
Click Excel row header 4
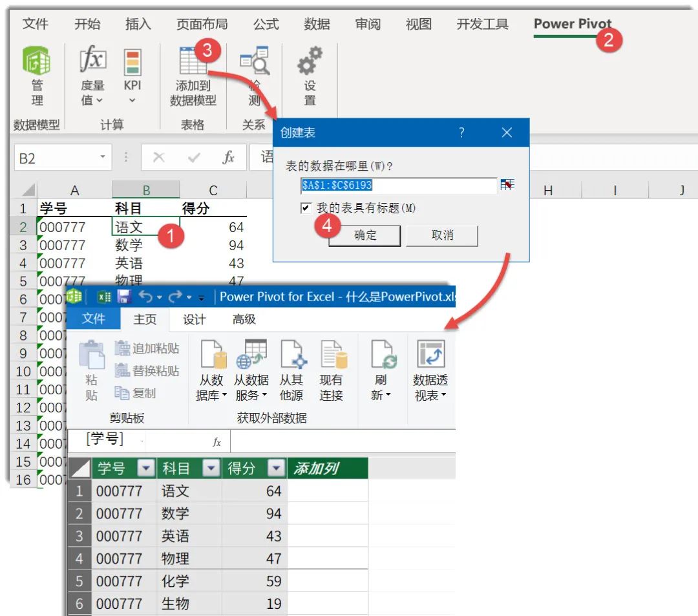[x=23, y=264]
